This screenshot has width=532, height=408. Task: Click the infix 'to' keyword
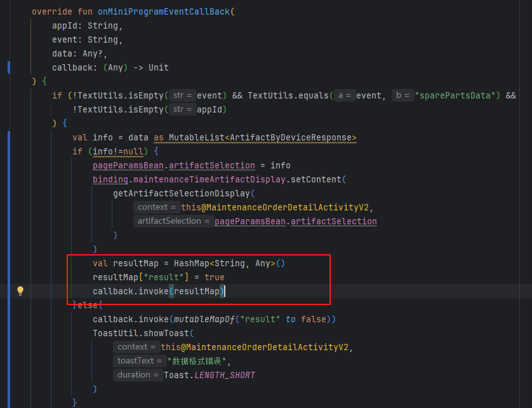tap(290, 319)
